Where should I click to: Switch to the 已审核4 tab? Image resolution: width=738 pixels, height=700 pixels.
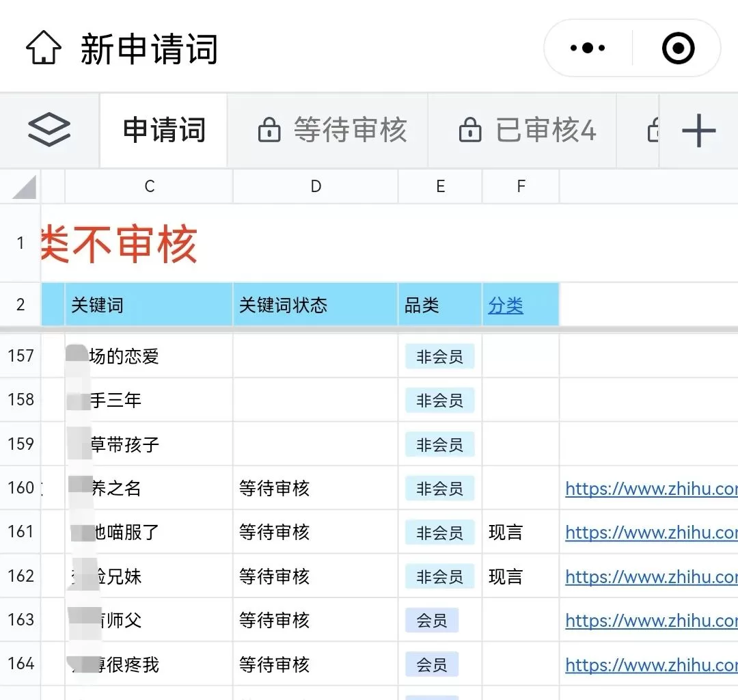545,131
